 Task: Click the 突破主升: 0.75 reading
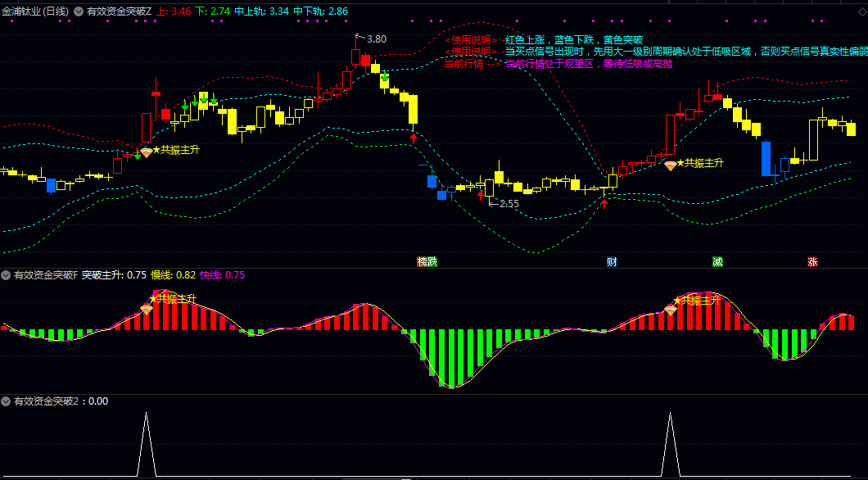coord(114,275)
